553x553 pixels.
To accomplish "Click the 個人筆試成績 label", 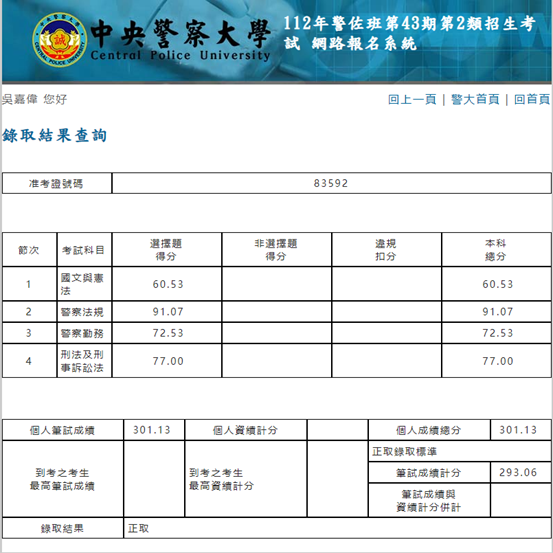I will tap(62, 430).
